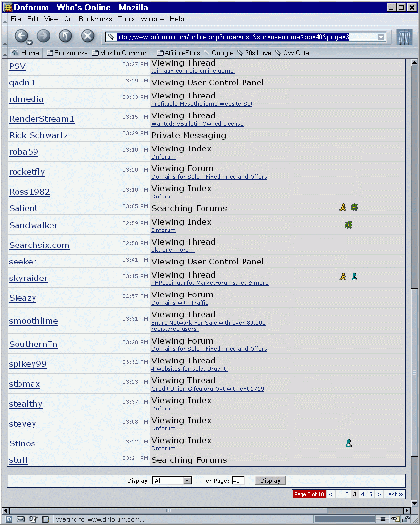Click the AIM icon in Salient's row

coord(343,208)
